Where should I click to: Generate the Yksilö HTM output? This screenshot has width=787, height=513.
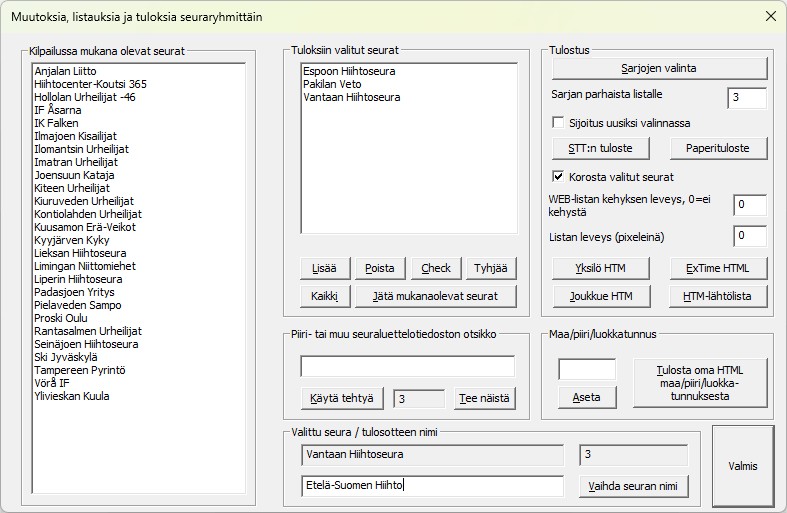[x=600, y=268]
